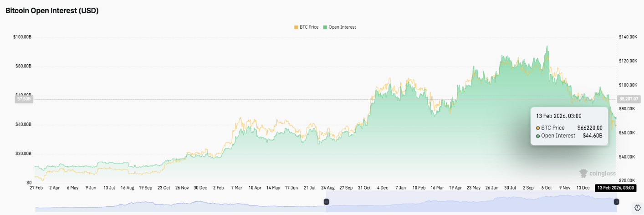
Task: Click the BTC Price row in tooltip
Action: [x=569, y=128]
